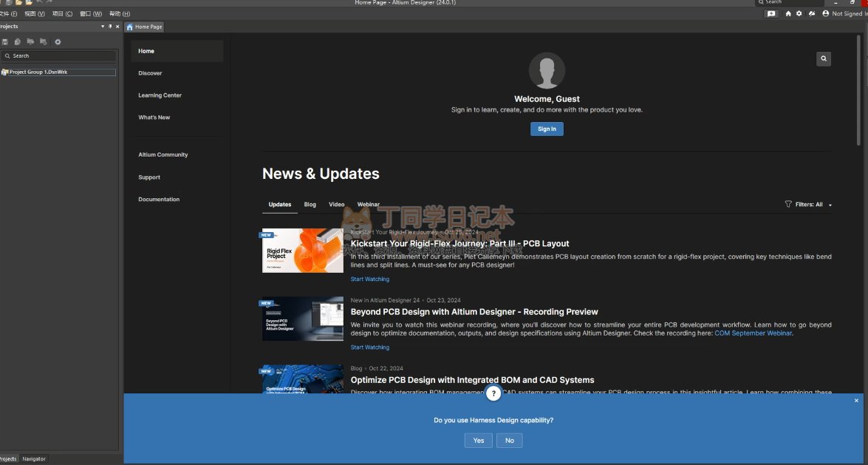
Task: Open Altium Community link in the sidebar
Action: click(163, 155)
